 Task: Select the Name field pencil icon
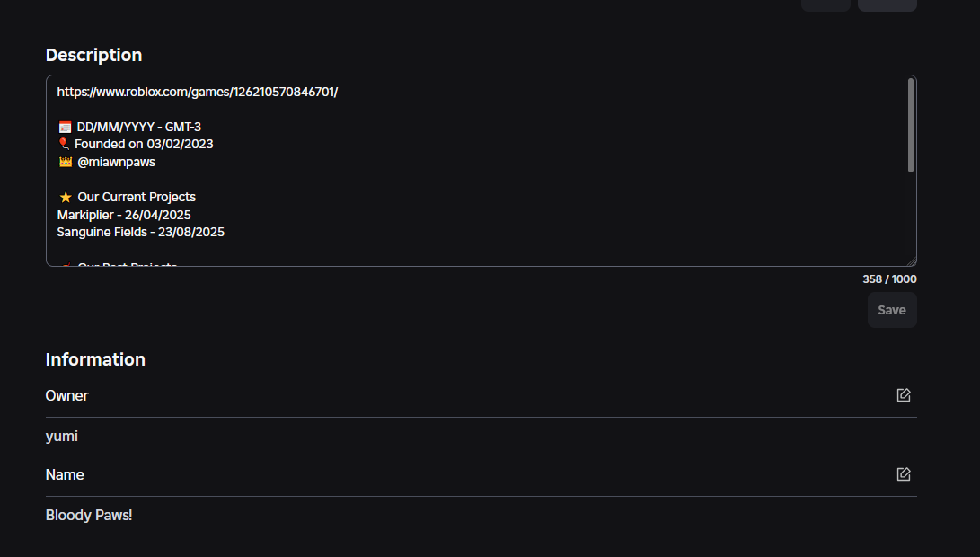coord(903,473)
